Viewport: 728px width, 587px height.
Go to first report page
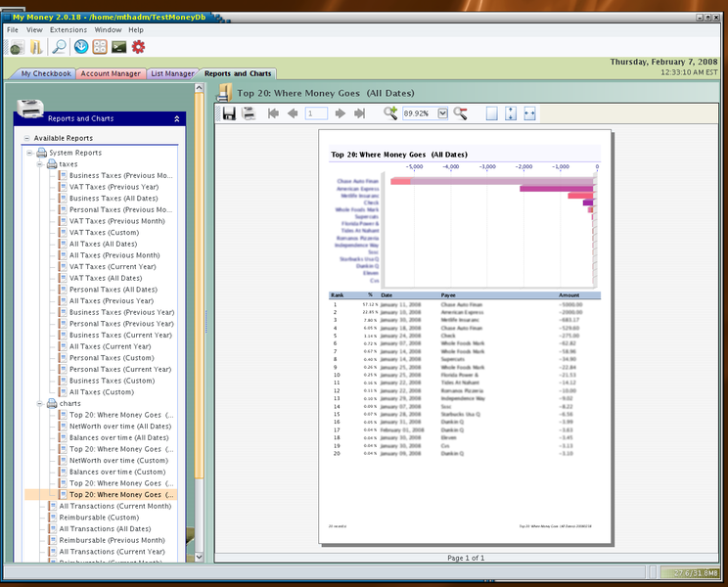pyautogui.click(x=273, y=113)
